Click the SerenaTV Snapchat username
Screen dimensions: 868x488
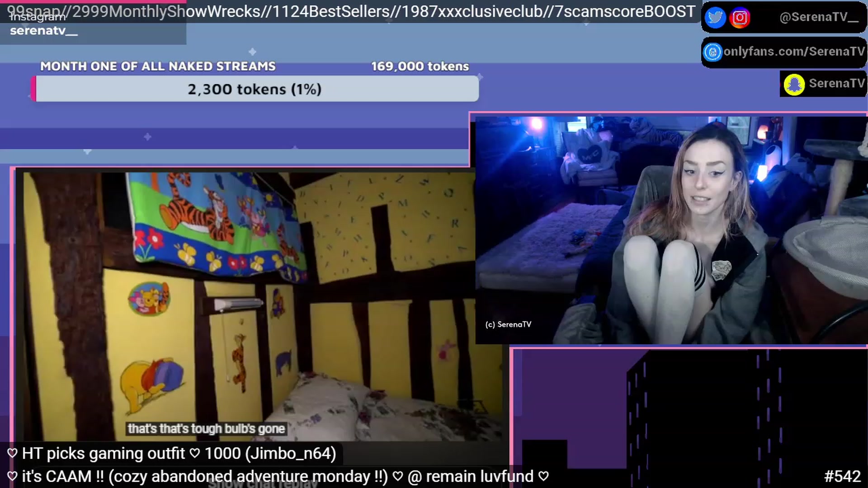tap(836, 84)
